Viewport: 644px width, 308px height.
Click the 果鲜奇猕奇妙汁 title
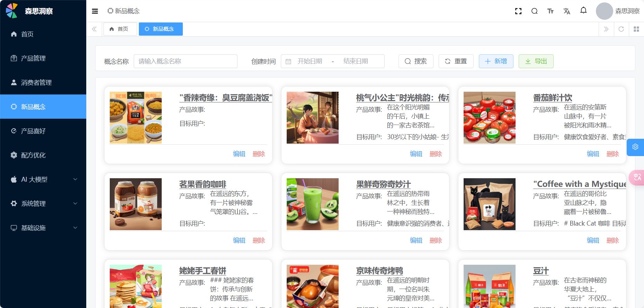pos(384,184)
